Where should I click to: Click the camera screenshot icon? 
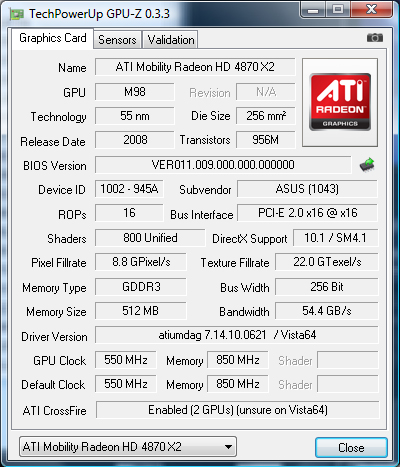[x=375, y=38]
